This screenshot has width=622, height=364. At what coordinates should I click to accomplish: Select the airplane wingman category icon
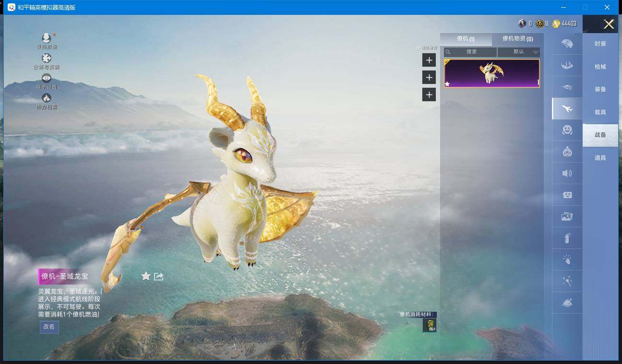[567, 108]
